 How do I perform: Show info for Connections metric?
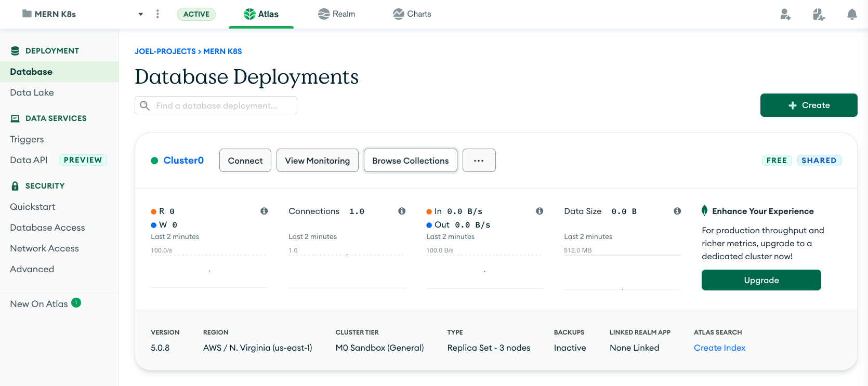[402, 211]
